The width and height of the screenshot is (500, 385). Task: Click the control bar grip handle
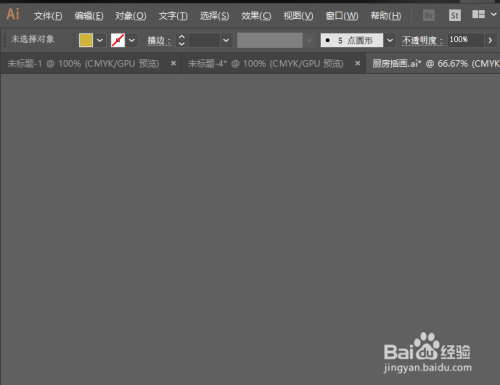[x=5, y=40]
